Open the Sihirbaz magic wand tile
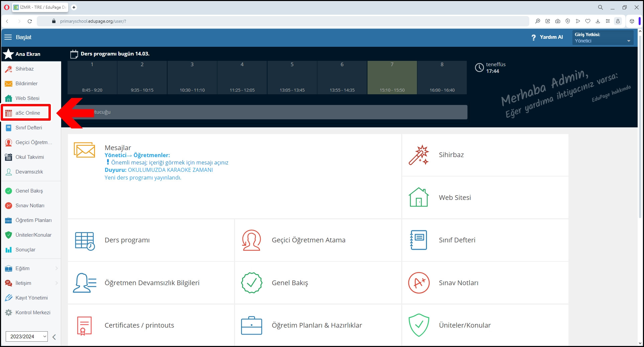The image size is (644, 347). point(485,155)
